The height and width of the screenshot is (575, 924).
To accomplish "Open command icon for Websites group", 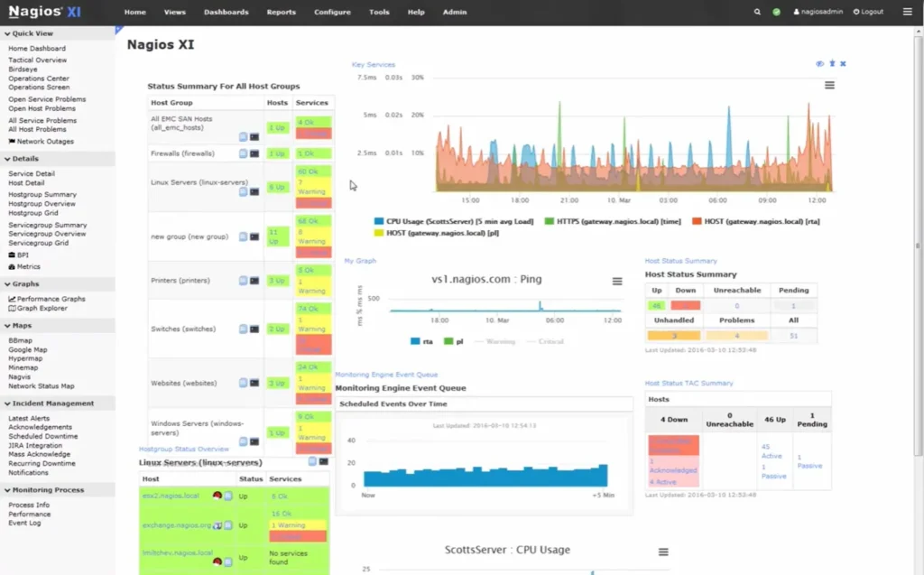I will click(254, 383).
